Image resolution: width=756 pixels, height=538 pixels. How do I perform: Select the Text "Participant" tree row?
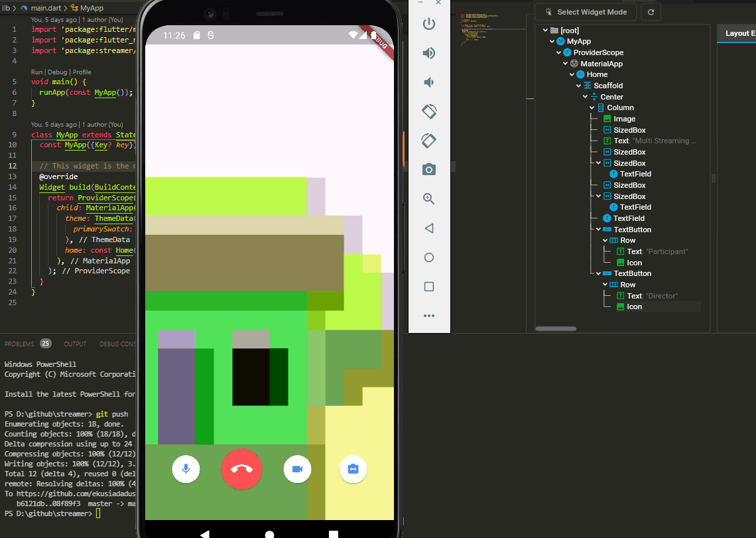click(x=652, y=251)
